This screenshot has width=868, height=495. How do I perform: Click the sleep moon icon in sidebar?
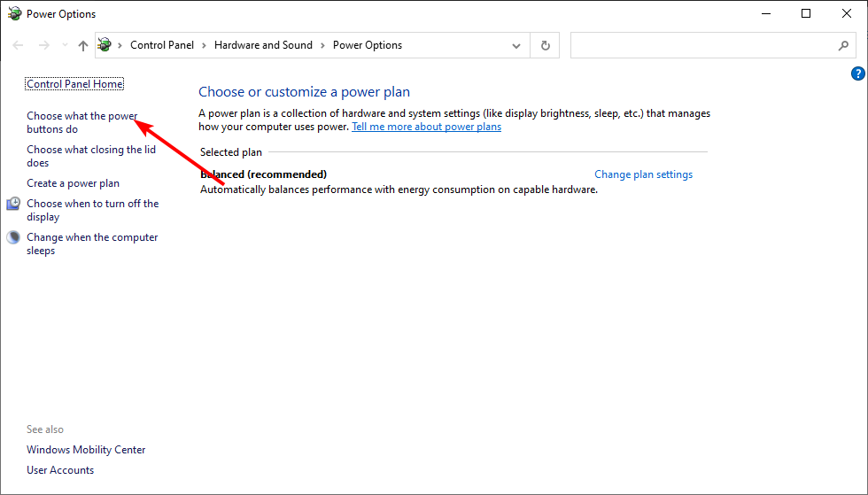13,237
